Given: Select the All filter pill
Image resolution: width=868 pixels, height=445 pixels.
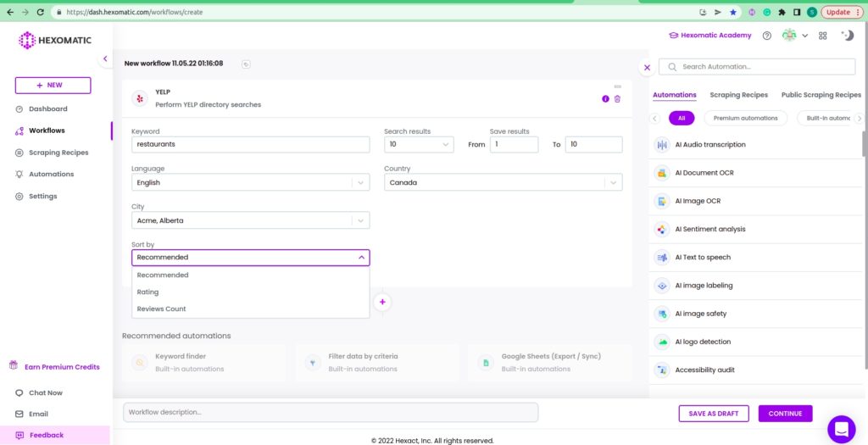Looking at the screenshot, I should (682, 119).
